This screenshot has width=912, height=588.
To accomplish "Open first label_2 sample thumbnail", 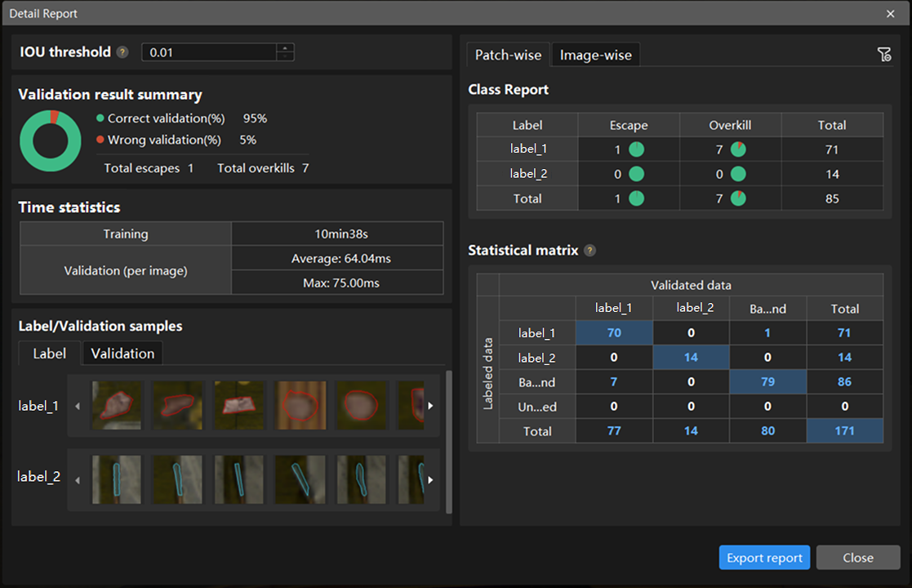I will coord(116,479).
